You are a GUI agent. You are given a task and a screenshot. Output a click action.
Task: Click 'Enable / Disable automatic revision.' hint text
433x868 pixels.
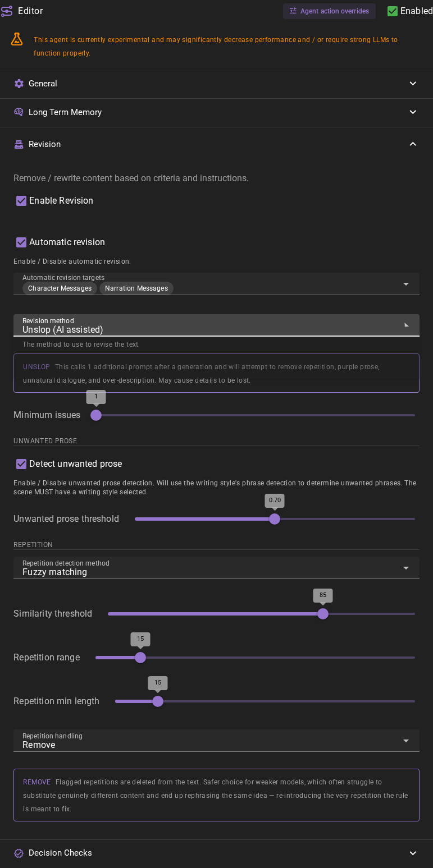(72, 261)
